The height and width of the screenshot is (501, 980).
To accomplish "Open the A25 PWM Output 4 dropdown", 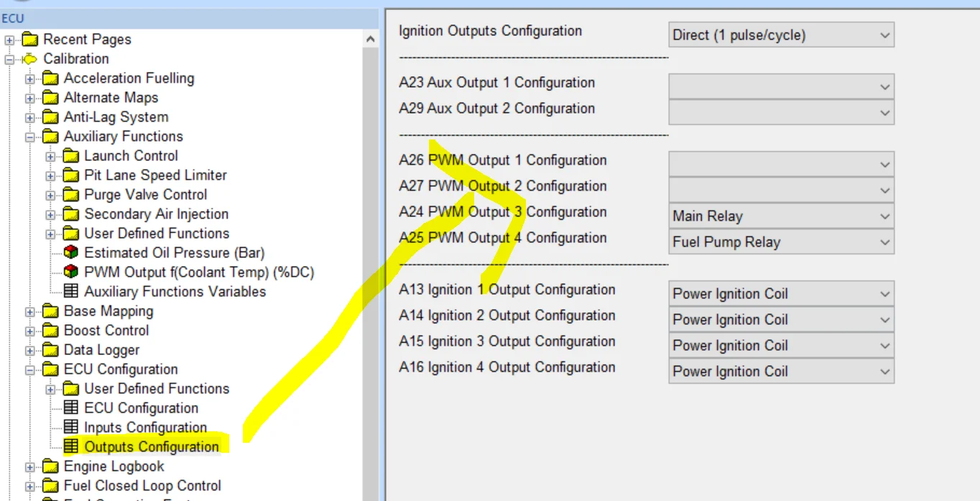I will coord(884,242).
